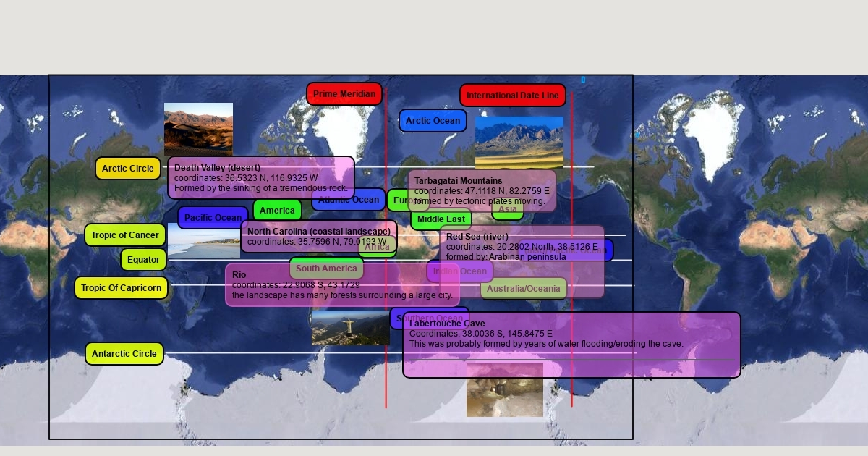This screenshot has height=456, width=868.
Task: Select the Antarctic Circle label
Action: click(124, 354)
